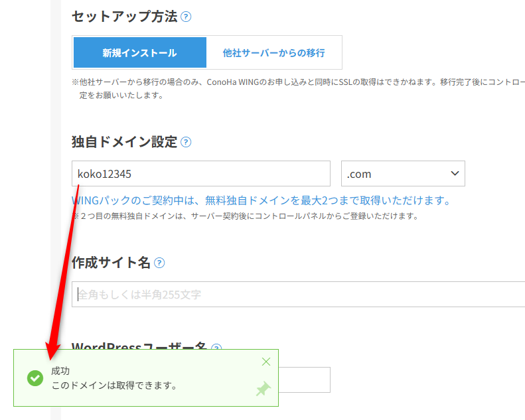This screenshot has height=420, width=525.
Task: Select 他社サーバーからの移行 tab
Action: tap(274, 52)
